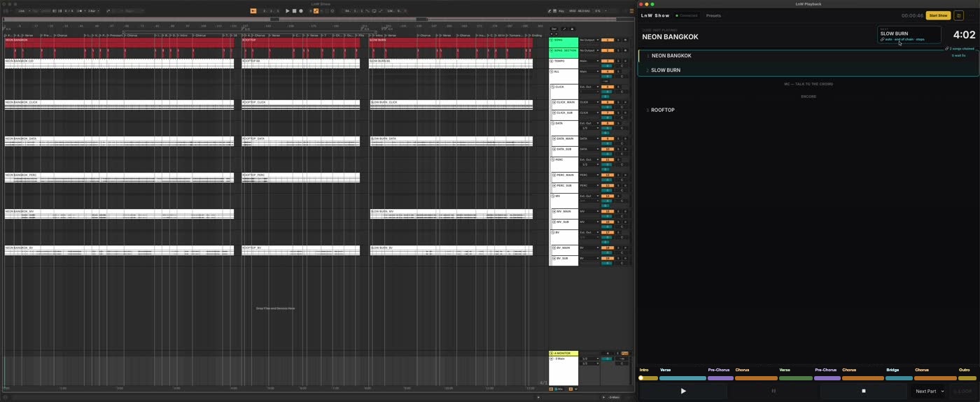The width and height of the screenshot is (980, 402).
Task: Open the Next Part dropdown
Action: coord(930,392)
